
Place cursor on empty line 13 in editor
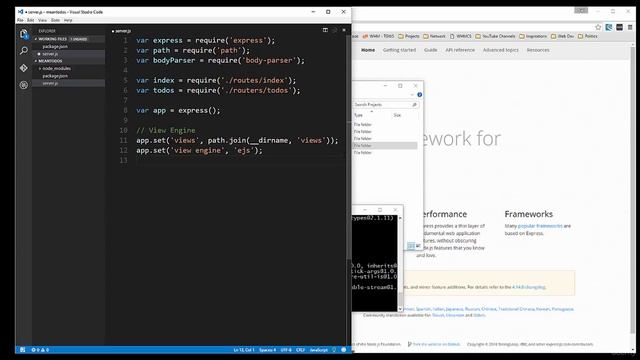click(x=241, y=160)
